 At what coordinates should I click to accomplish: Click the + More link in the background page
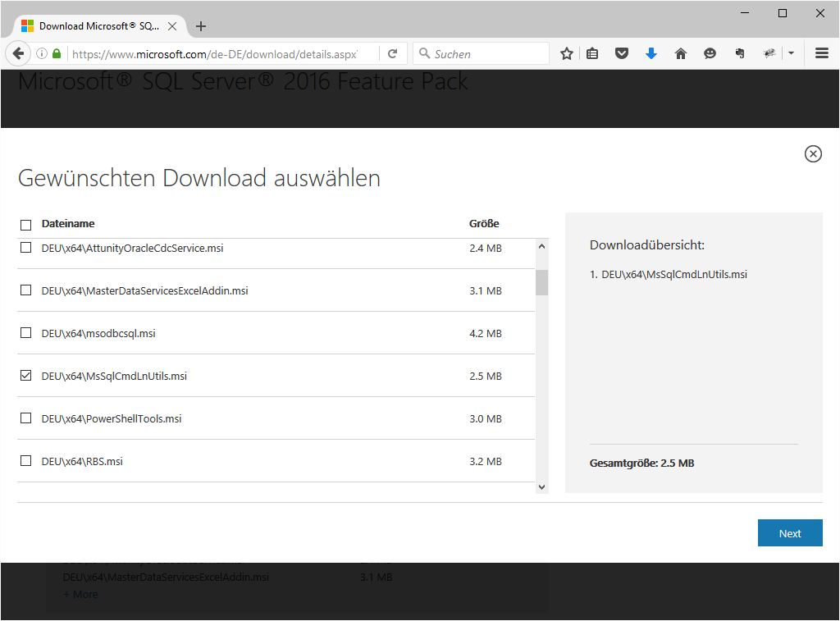tap(81, 594)
